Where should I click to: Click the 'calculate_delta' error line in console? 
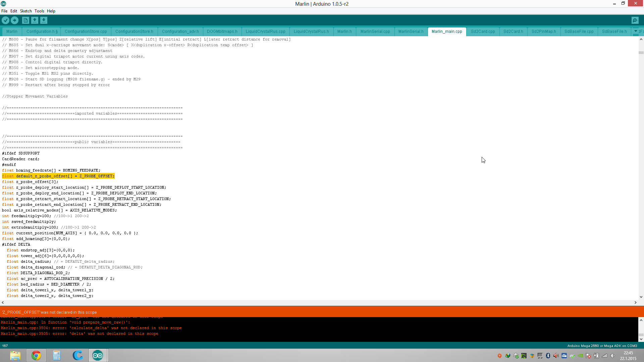(91, 328)
